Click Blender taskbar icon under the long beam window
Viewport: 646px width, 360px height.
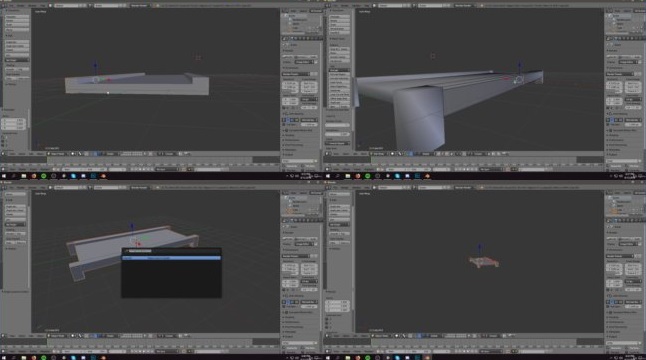pos(427,176)
